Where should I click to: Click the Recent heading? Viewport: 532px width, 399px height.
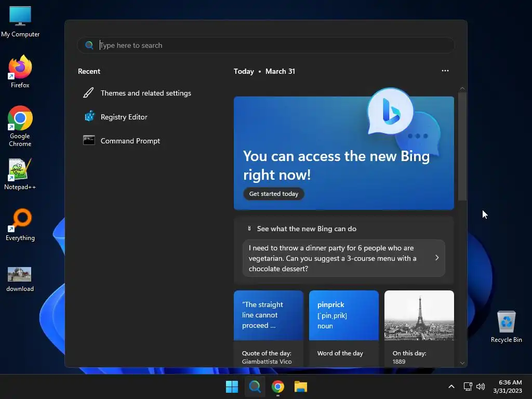coord(89,71)
